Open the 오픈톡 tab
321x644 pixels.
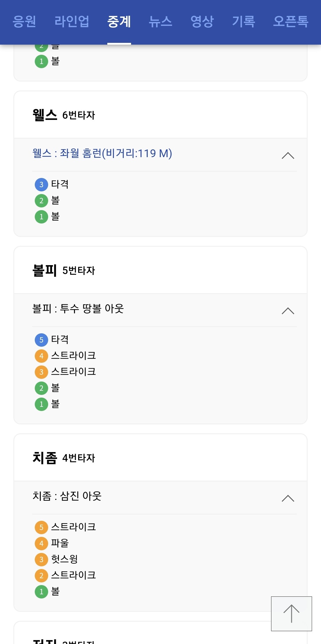pos(291,21)
